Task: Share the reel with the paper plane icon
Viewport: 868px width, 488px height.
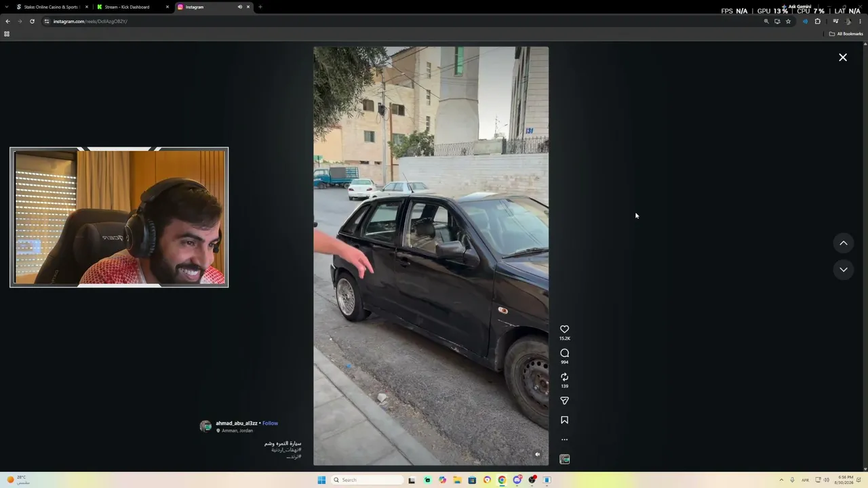Action: pos(564,401)
